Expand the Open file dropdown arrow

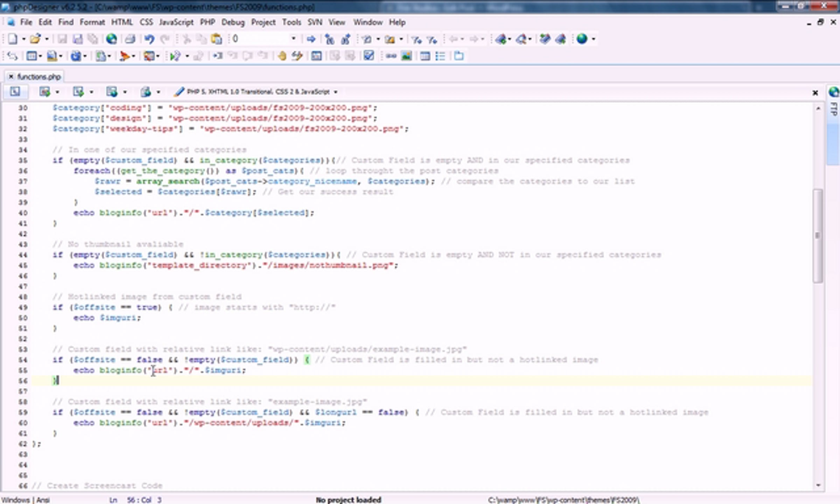coord(47,39)
